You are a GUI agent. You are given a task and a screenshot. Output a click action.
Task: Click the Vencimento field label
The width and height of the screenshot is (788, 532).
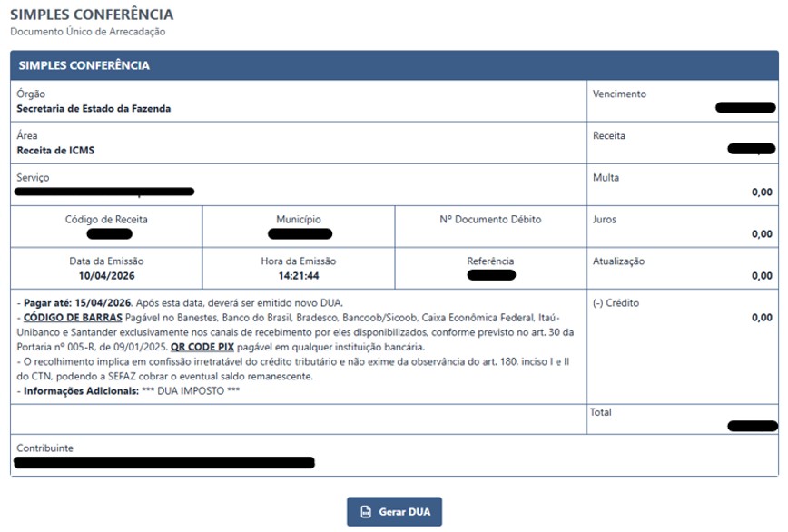point(618,94)
